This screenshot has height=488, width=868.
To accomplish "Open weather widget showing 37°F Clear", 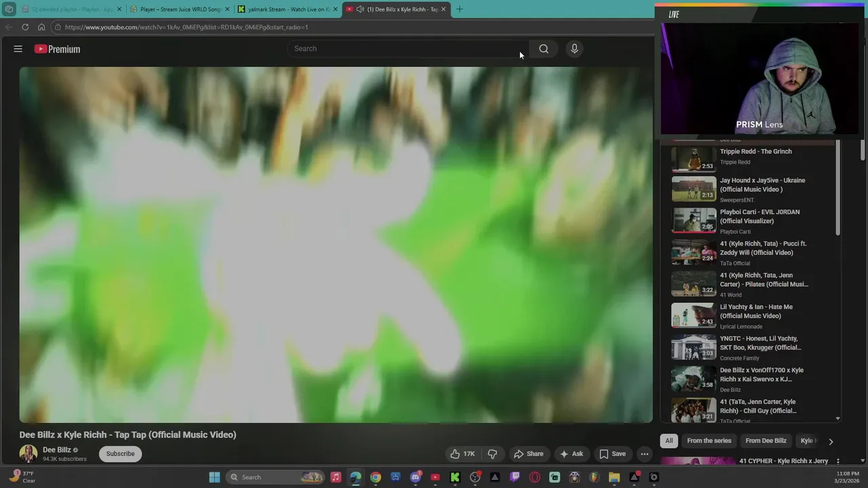I will [22, 477].
